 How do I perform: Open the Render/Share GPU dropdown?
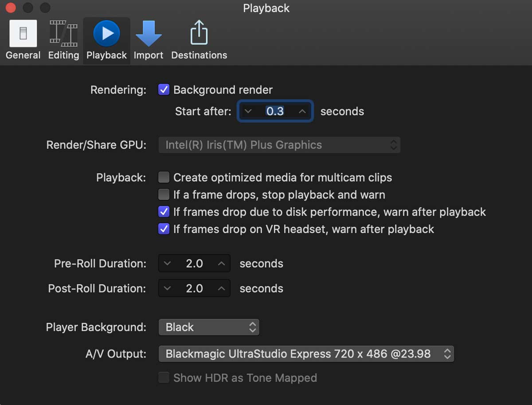[279, 145]
